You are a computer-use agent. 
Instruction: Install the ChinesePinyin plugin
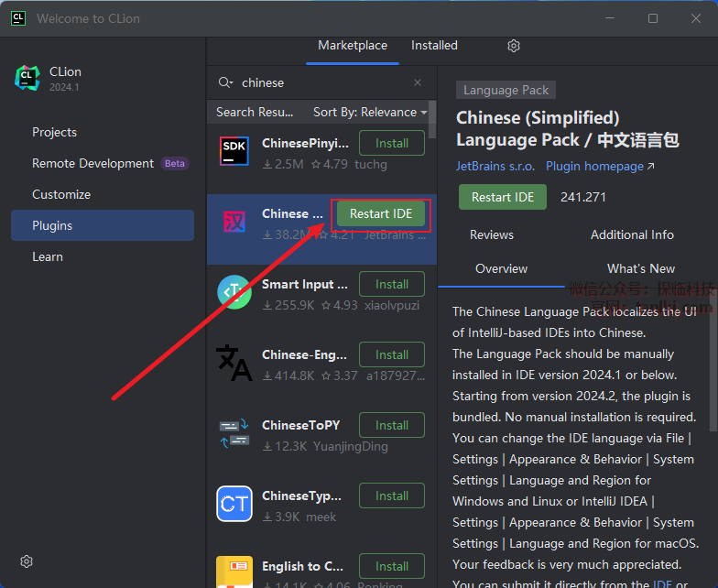392,143
